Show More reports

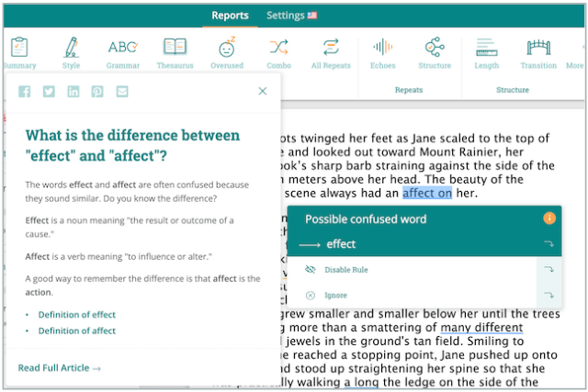point(575,65)
